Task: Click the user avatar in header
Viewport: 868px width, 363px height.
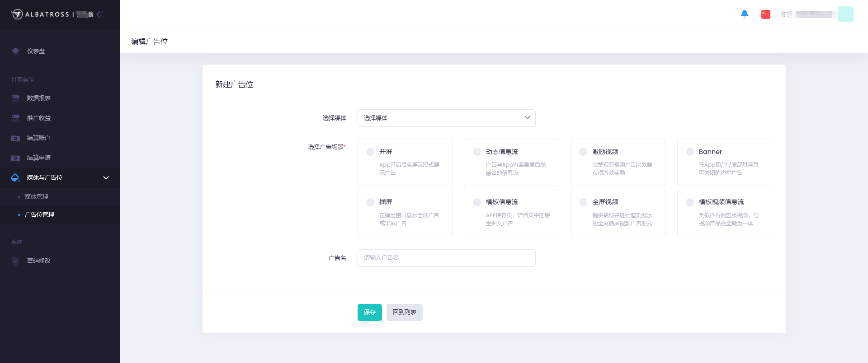Action: 845,14
